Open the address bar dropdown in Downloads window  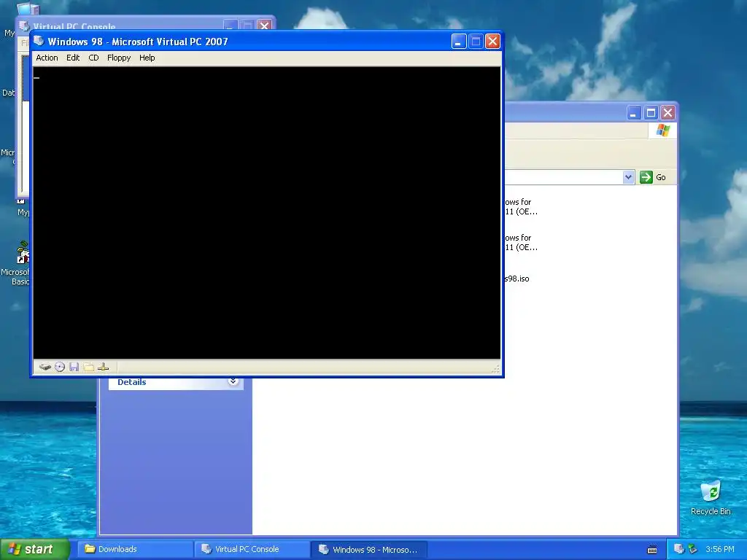(x=628, y=177)
